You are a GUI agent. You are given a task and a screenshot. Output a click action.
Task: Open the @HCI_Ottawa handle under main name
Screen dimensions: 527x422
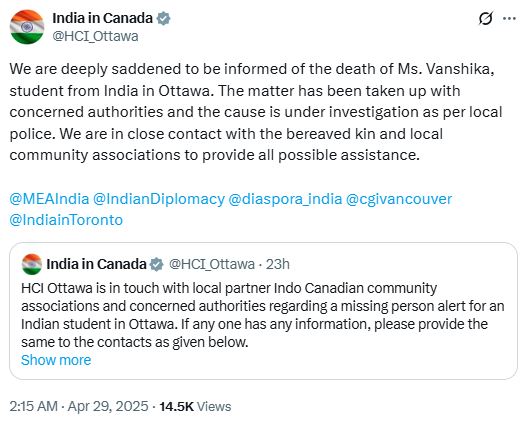pyautogui.click(x=95, y=36)
